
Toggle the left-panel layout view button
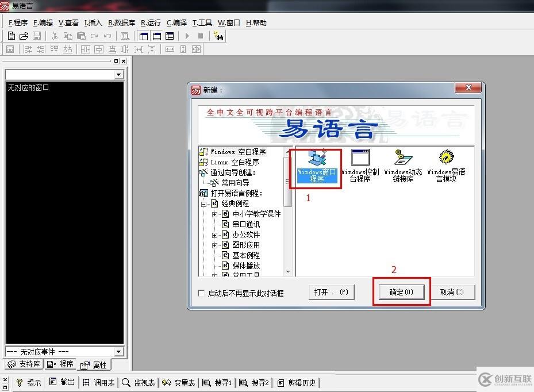143,36
